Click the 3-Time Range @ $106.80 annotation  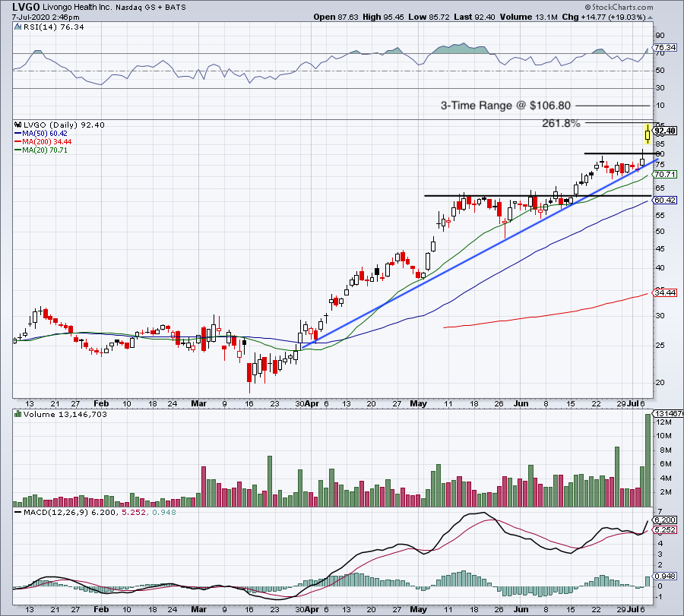pos(505,106)
